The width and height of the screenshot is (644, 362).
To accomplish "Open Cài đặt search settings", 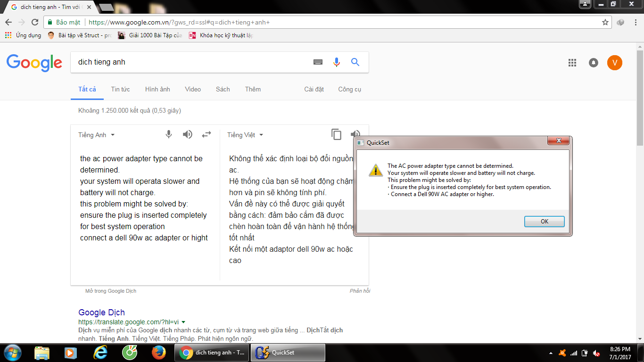I will click(x=314, y=89).
